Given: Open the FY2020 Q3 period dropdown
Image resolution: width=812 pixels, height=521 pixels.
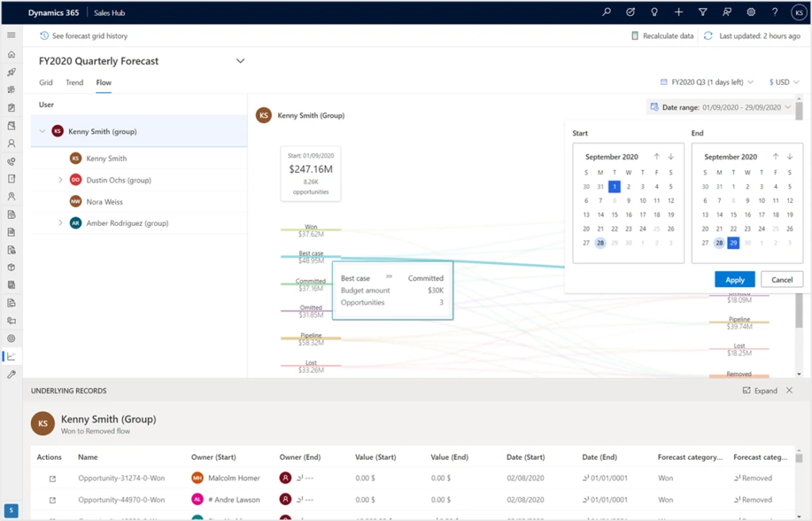Looking at the screenshot, I should pos(706,82).
